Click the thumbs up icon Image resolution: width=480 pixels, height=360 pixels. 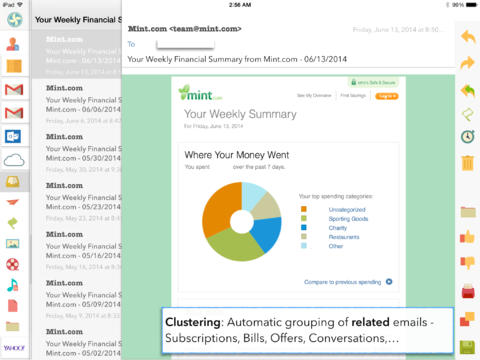click(x=467, y=236)
